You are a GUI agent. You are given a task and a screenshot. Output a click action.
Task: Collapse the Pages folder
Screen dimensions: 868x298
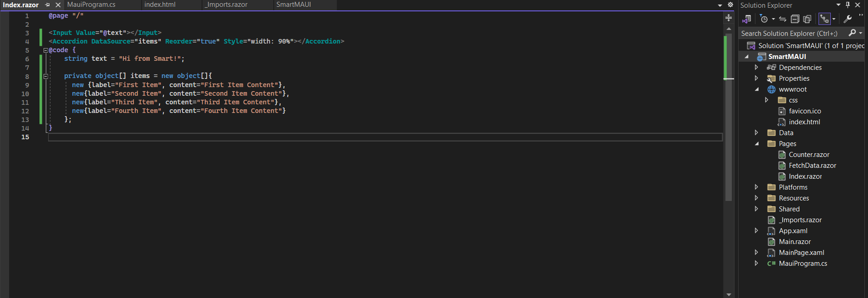(757, 144)
